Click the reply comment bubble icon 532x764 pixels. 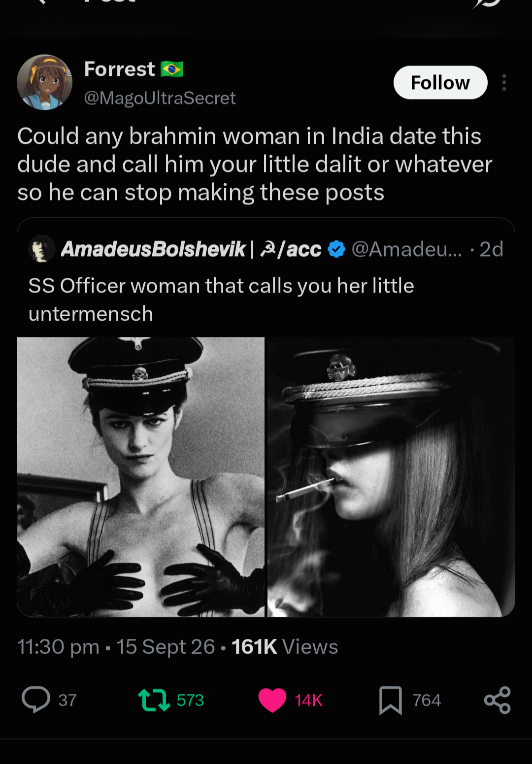point(36,699)
